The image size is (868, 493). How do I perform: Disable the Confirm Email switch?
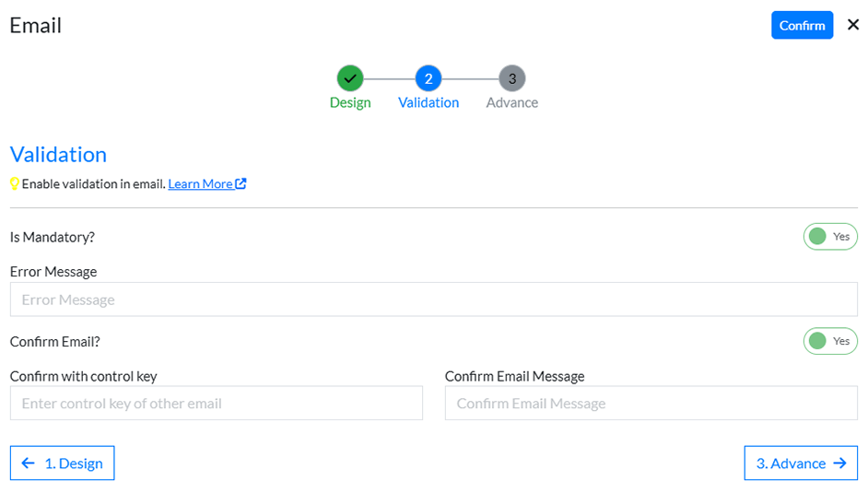pyautogui.click(x=830, y=341)
